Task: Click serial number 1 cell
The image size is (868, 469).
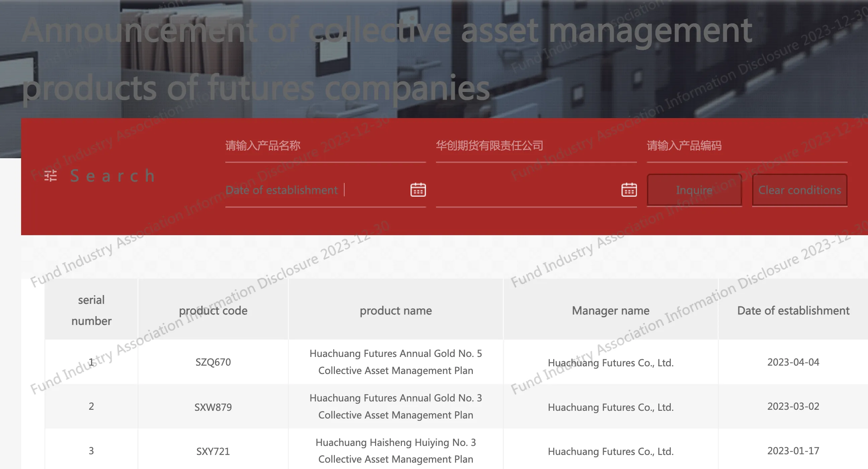Action: pyautogui.click(x=91, y=362)
